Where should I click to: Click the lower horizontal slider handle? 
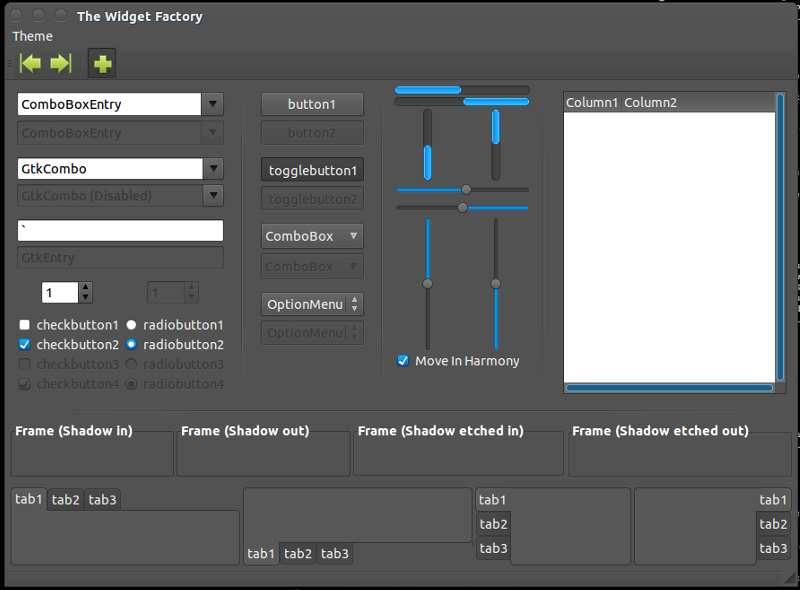coord(462,207)
